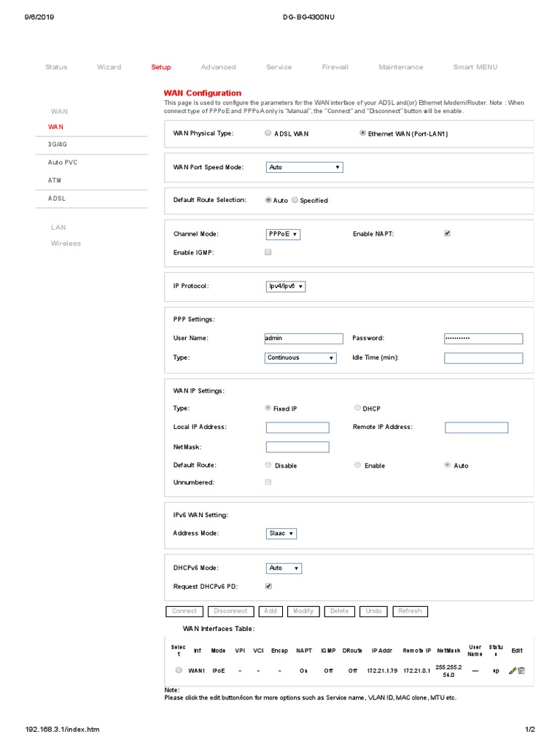Screen dimensions: 560x747
Task: Switch to the Advanced tab
Action: (218, 67)
